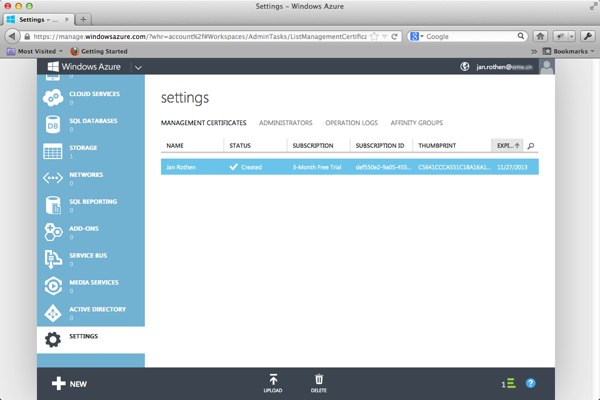The image size is (600, 400).
Task: Select the Jan Rothen certificate row
Action: click(x=350, y=167)
